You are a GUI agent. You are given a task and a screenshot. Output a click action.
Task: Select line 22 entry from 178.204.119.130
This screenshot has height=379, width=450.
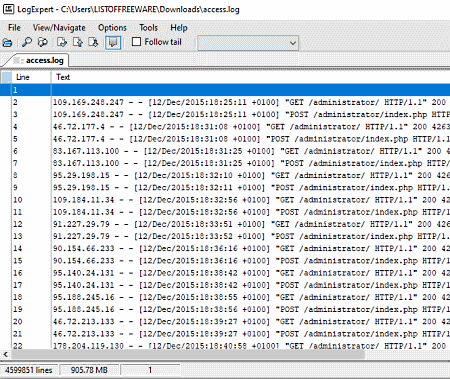click(225, 345)
